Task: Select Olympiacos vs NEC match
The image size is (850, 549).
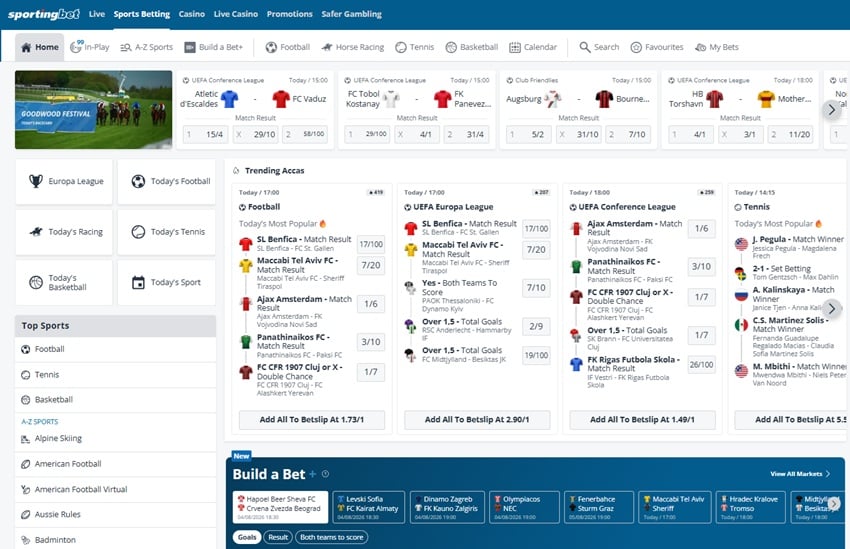Action: [524, 507]
